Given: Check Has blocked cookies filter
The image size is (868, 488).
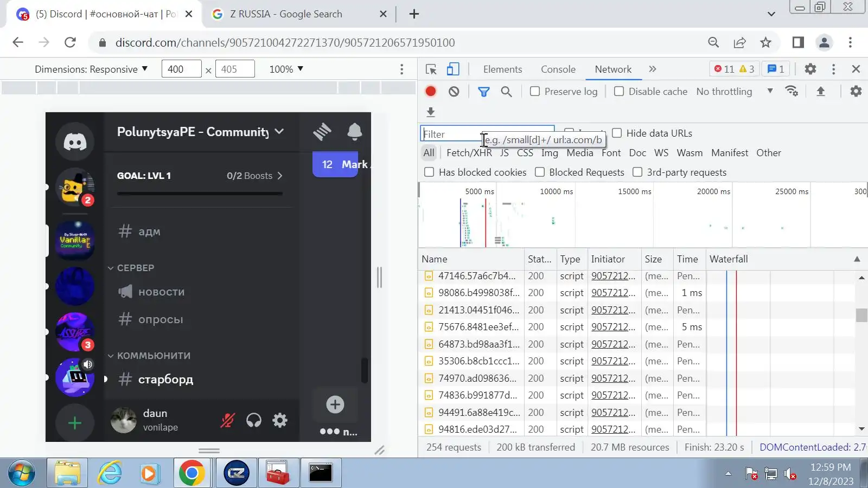Looking at the screenshot, I should [429, 172].
